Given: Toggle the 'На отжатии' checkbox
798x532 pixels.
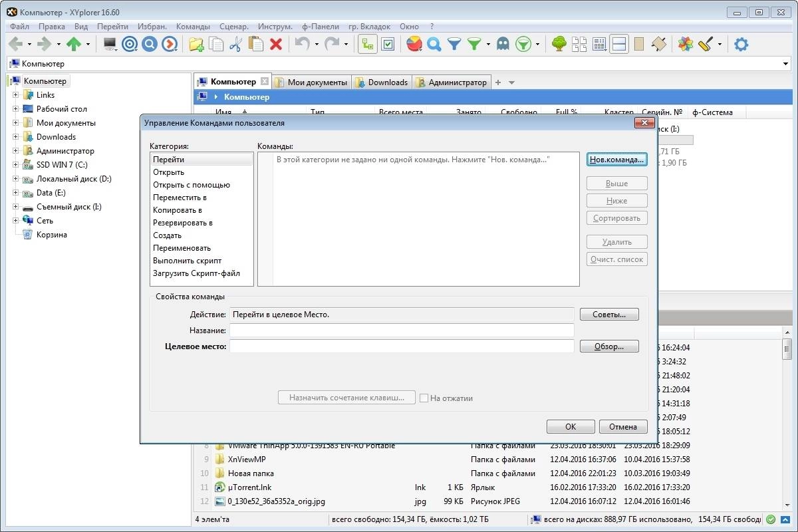Looking at the screenshot, I should [424, 398].
